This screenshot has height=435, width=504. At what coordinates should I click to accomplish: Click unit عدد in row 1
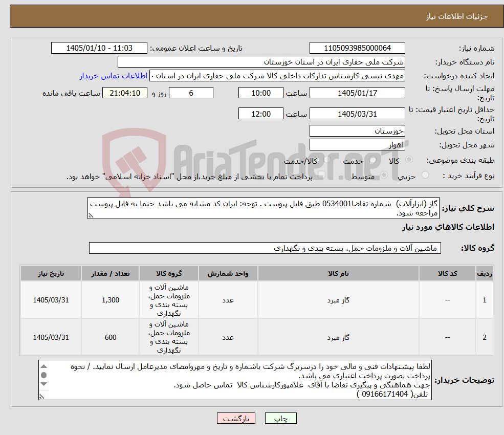pos(228,300)
